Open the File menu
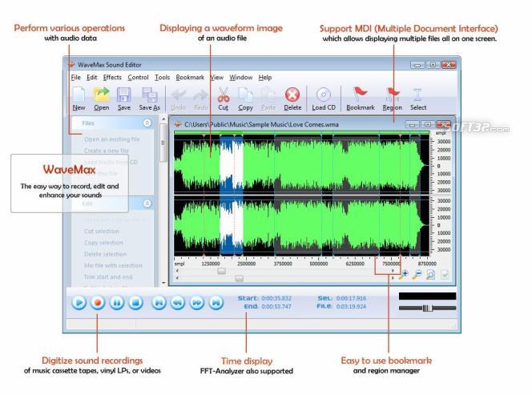The image size is (532, 399). [75, 78]
